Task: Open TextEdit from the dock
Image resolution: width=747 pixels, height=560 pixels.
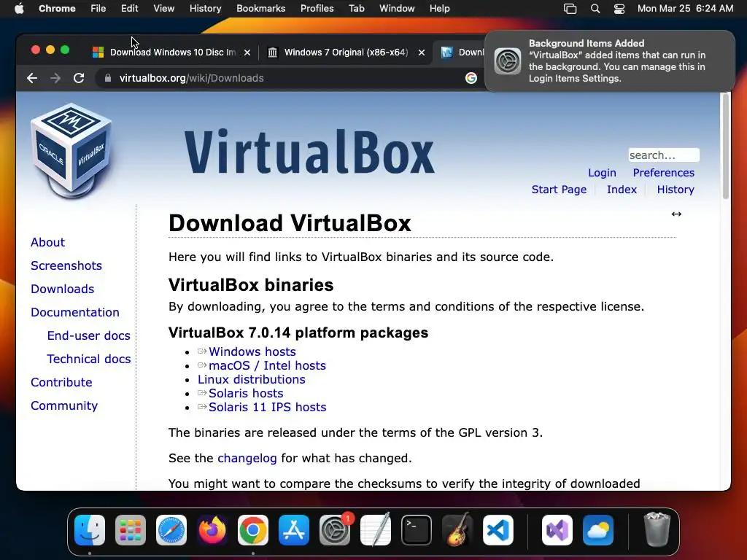Action: 376,530
